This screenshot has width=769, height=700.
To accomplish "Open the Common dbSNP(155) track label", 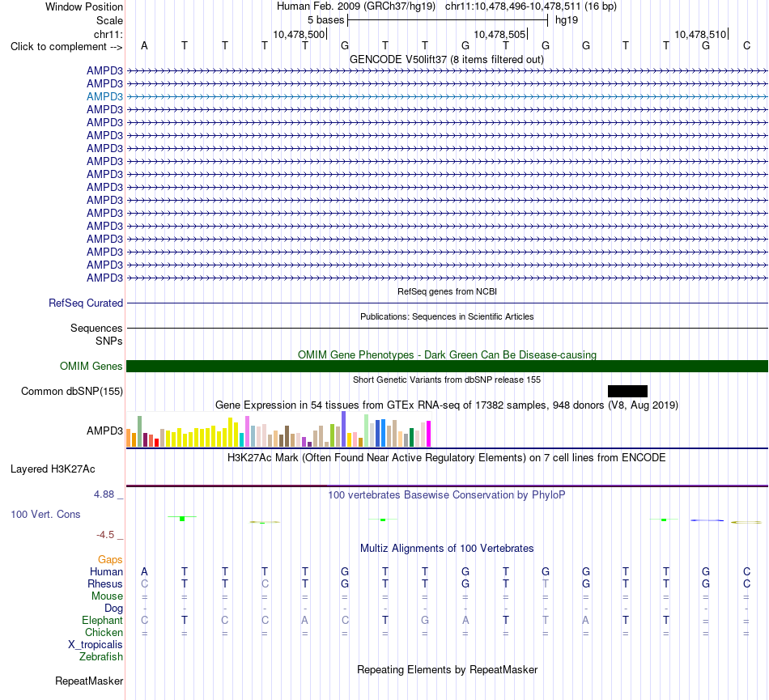I will pyautogui.click(x=72, y=391).
